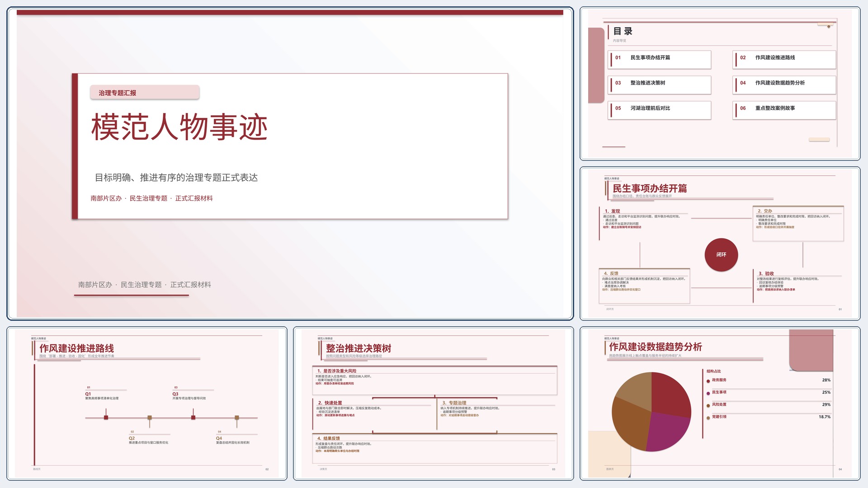The image size is (868, 488).
Task: Select contents entry 02 作风建设推进路线
Action: coord(784,60)
